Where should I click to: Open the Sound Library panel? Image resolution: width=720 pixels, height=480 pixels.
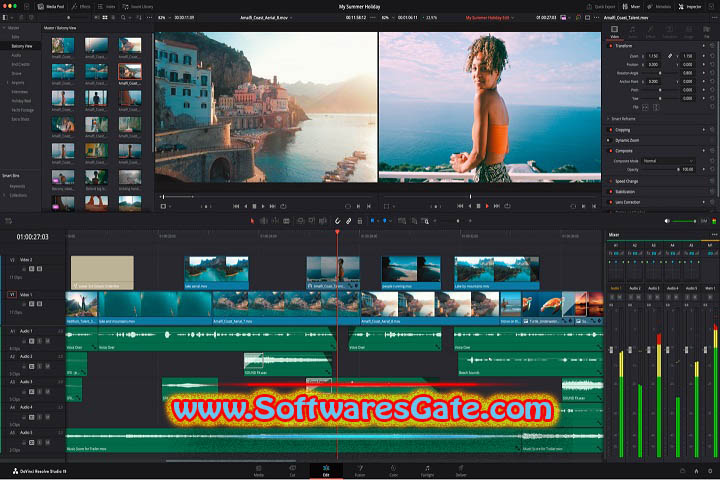click(x=138, y=6)
